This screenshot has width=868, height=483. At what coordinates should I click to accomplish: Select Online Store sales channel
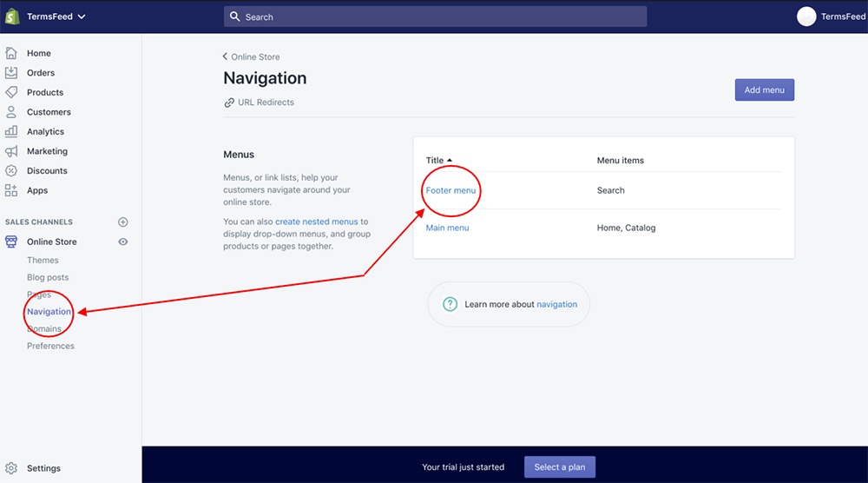click(x=52, y=241)
